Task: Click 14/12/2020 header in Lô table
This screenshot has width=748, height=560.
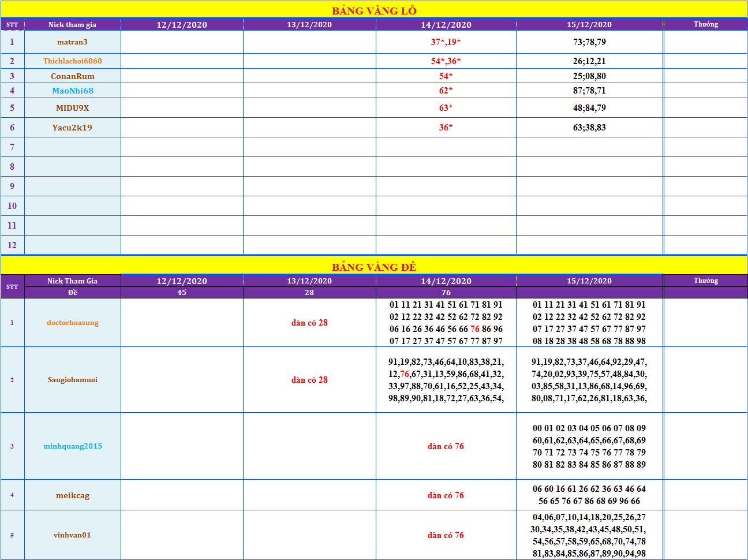Action: click(446, 24)
